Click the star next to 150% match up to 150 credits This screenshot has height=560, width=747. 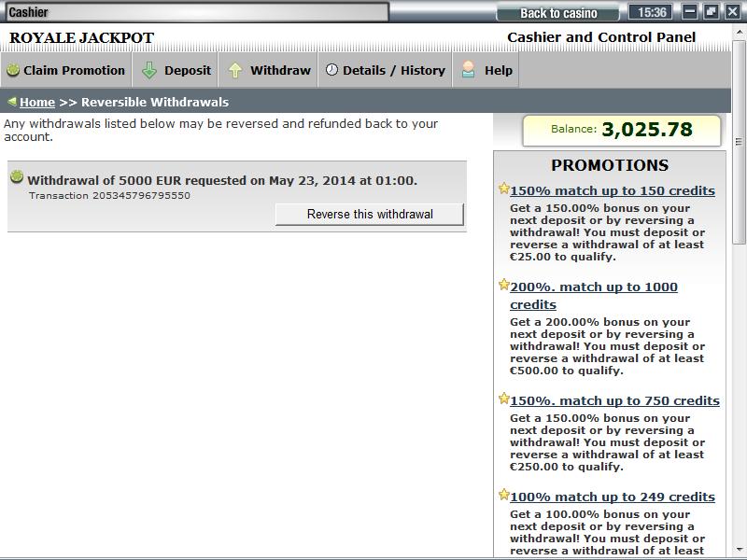[503, 189]
